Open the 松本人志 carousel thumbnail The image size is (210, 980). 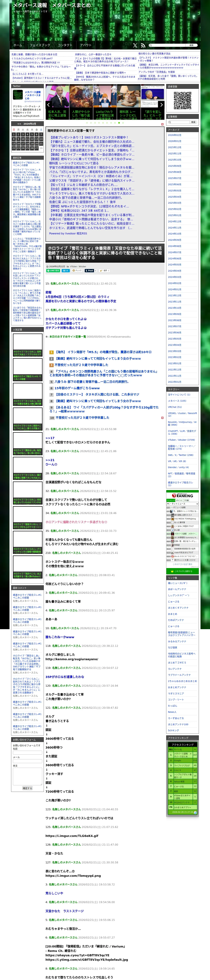[x=57, y=102]
